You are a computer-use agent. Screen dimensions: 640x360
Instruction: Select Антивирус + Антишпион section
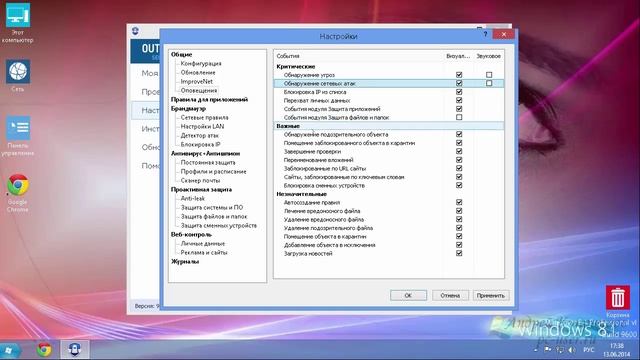click(205, 153)
